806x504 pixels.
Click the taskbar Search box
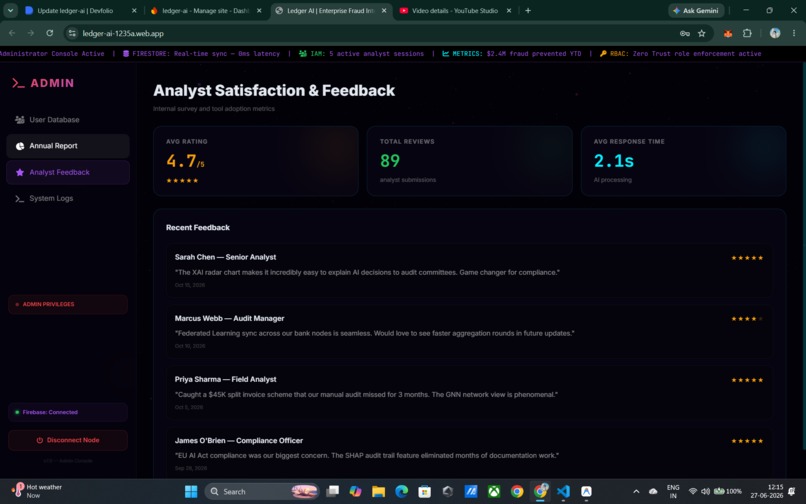262,492
